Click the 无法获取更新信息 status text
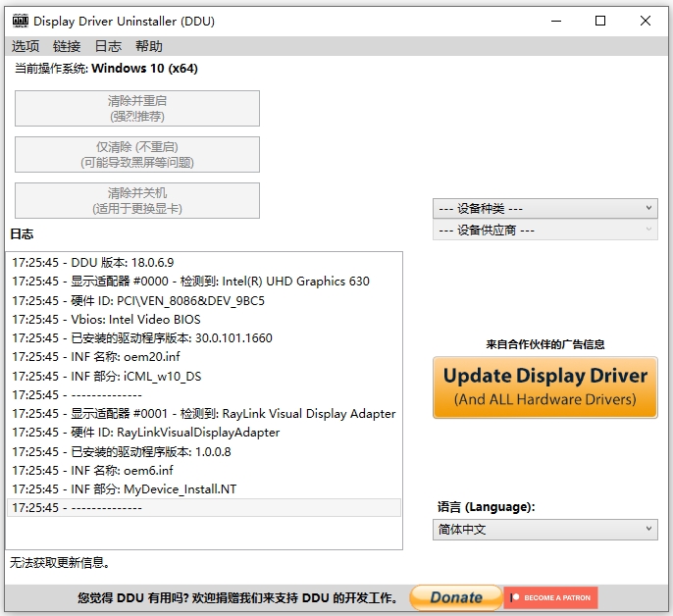 pos(59,562)
